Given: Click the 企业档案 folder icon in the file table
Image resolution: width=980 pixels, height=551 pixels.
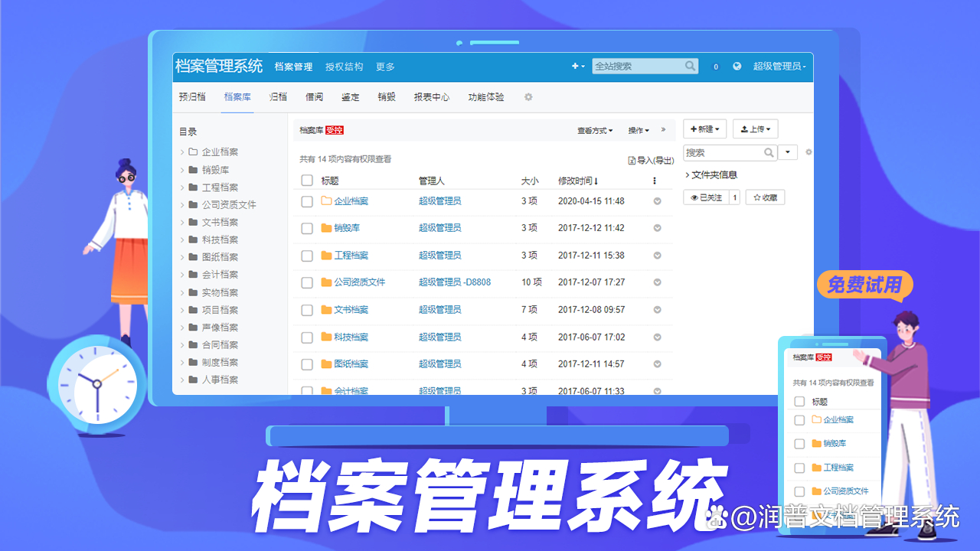Looking at the screenshot, I should click(326, 201).
